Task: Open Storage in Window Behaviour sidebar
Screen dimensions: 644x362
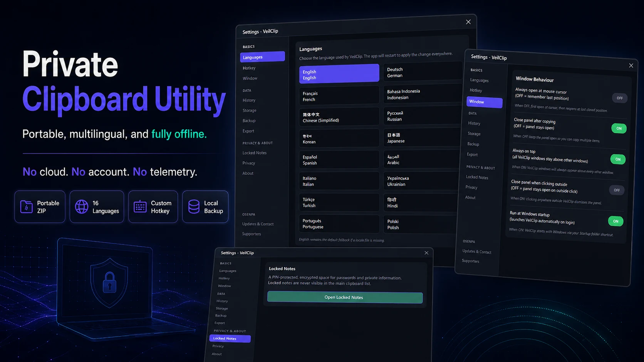Action: pyautogui.click(x=474, y=134)
